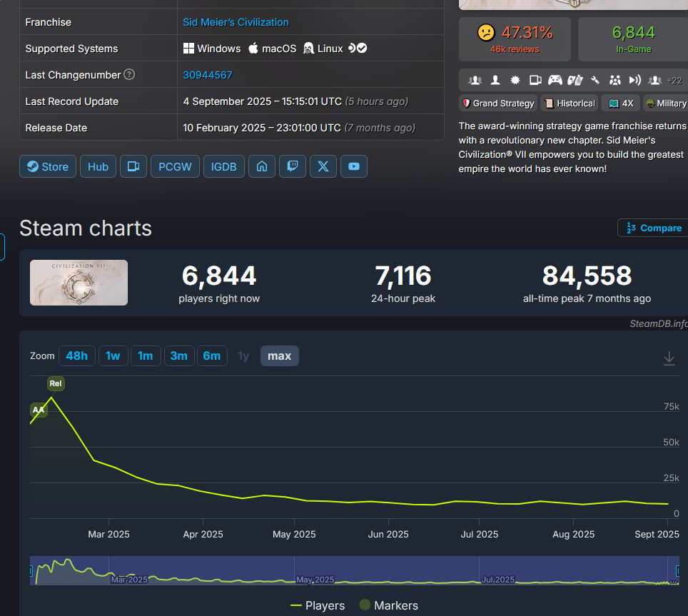Set chart zoom to 3m
This screenshot has height=616, width=688.
[179, 355]
